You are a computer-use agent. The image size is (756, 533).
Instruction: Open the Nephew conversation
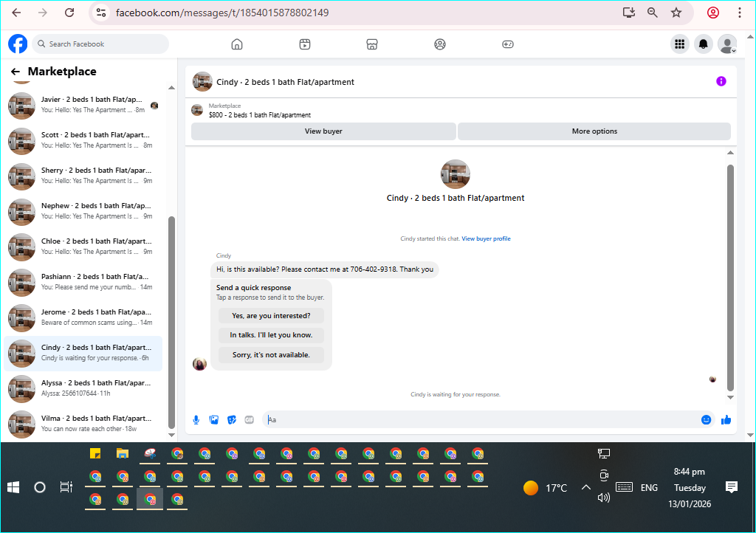pos(83,211)
